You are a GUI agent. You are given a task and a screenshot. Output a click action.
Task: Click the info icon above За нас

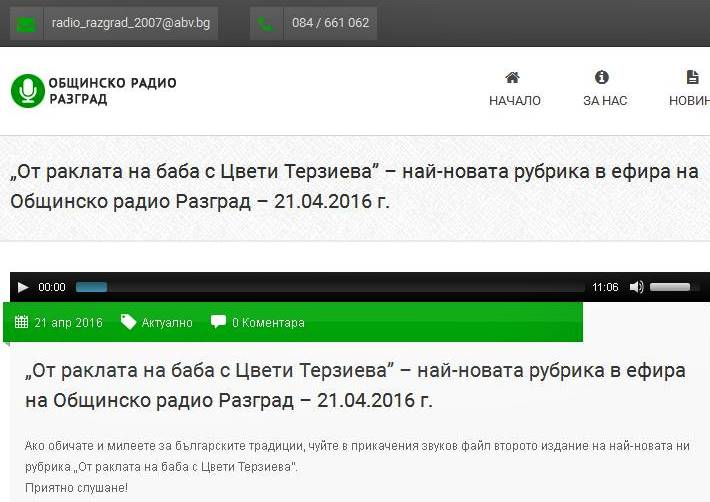pyautogui.click(x=602, y=77)
